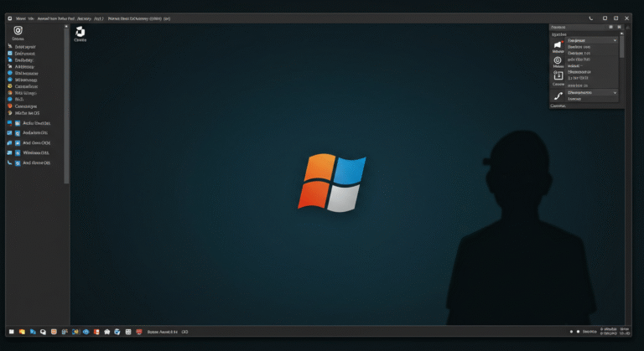Launch the yellow folder icon on taskbar
The height and width of the screenshot is (351, 644).
click(22, 332)
